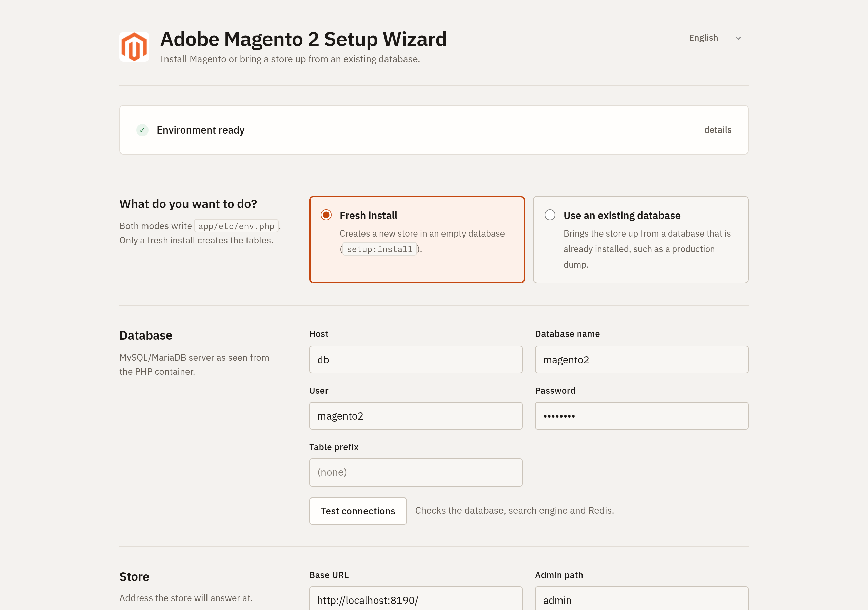Click the language dropdown chevron arrow

click(738, 38)
